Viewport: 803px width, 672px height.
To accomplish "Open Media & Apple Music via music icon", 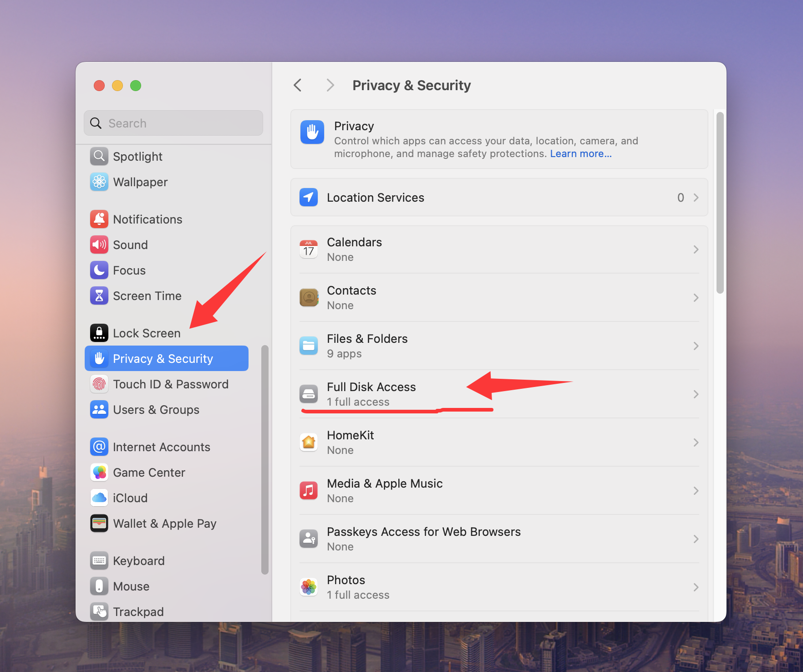I will [x=309, y=490].
